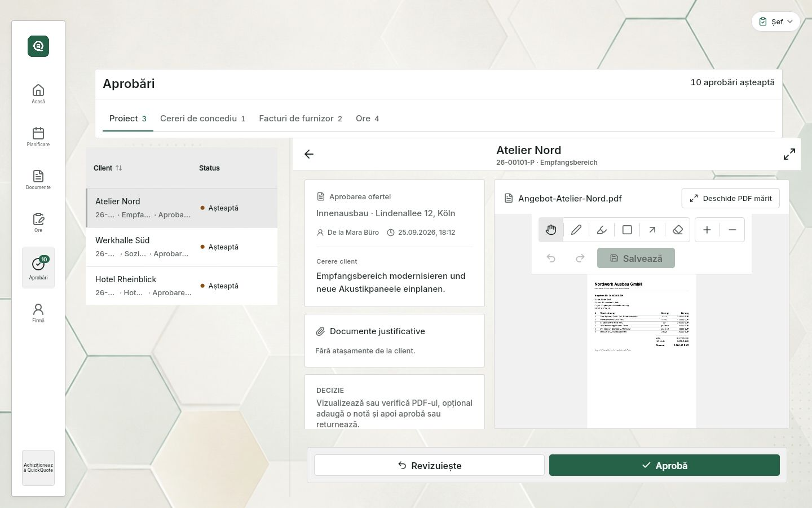Click the Status column header
This screenshot has width=812, height=508.
click(x=209, y=168)
